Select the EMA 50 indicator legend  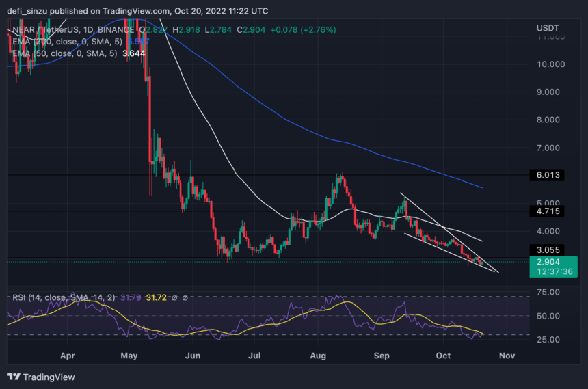pos(62,52)
